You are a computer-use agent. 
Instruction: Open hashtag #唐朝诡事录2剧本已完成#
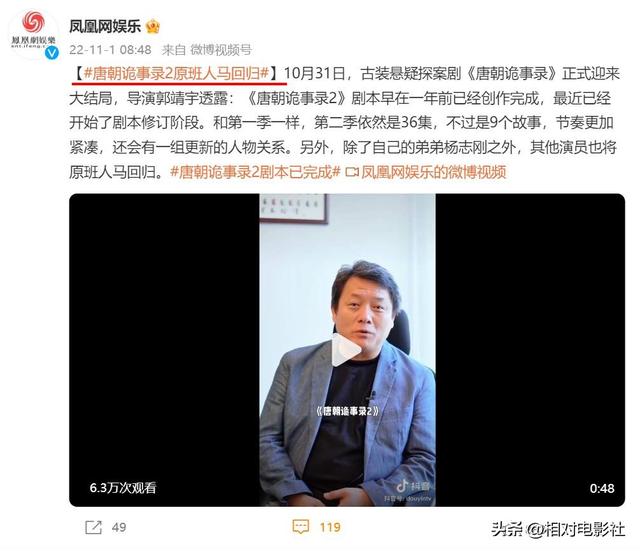(255, 172)
